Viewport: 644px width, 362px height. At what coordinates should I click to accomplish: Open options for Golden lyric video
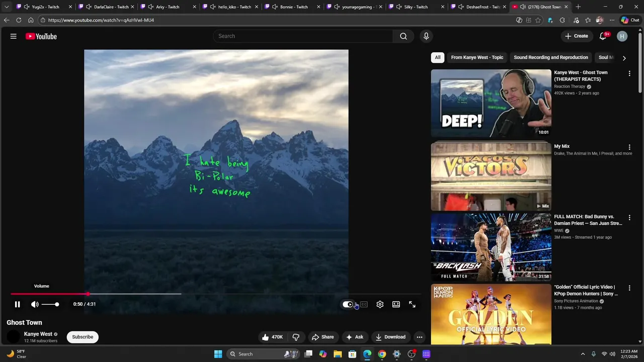coord(629,288)
